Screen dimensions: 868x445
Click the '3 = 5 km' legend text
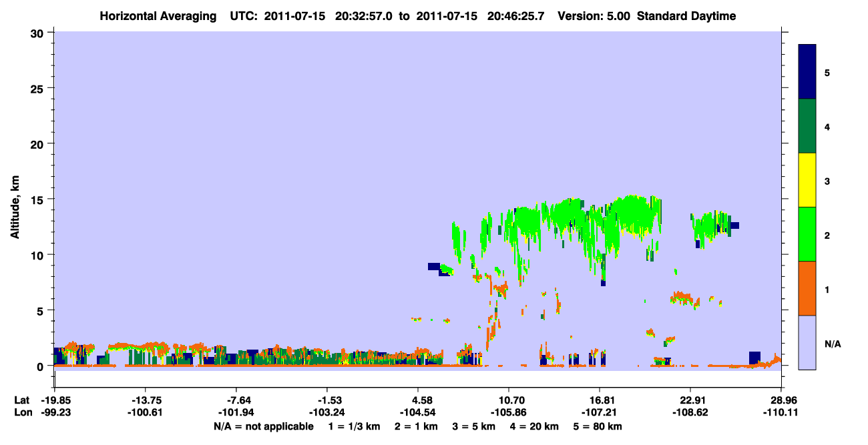(x=473, y=426)
